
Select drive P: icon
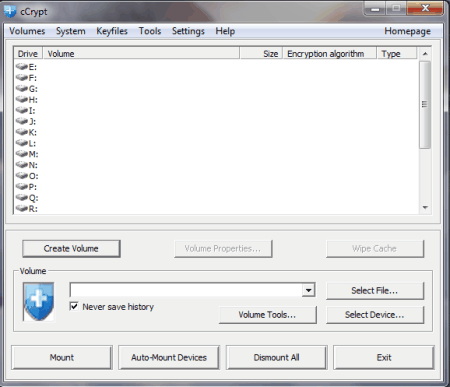point(22,186)
